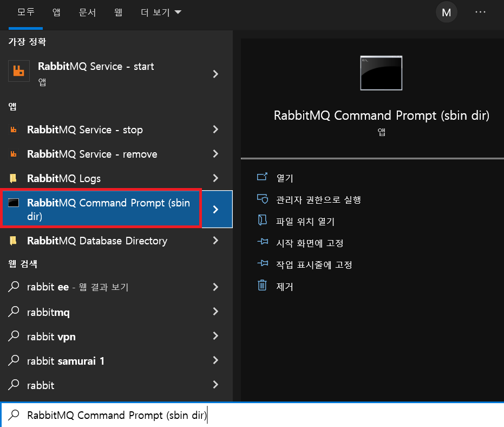Click the pin to Start icon
This screenshot has height=427, width=504.
[263, 241]
